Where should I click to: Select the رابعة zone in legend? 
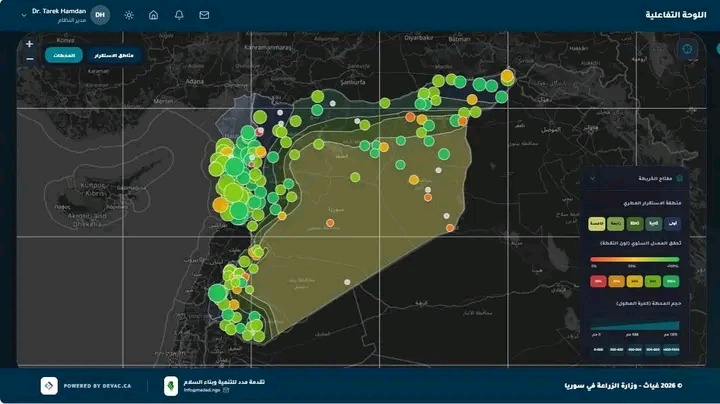tap(618, 224)
